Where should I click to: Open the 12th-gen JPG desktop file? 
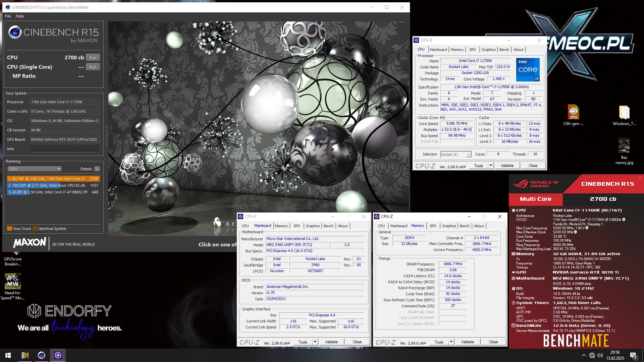click(573, 115)
